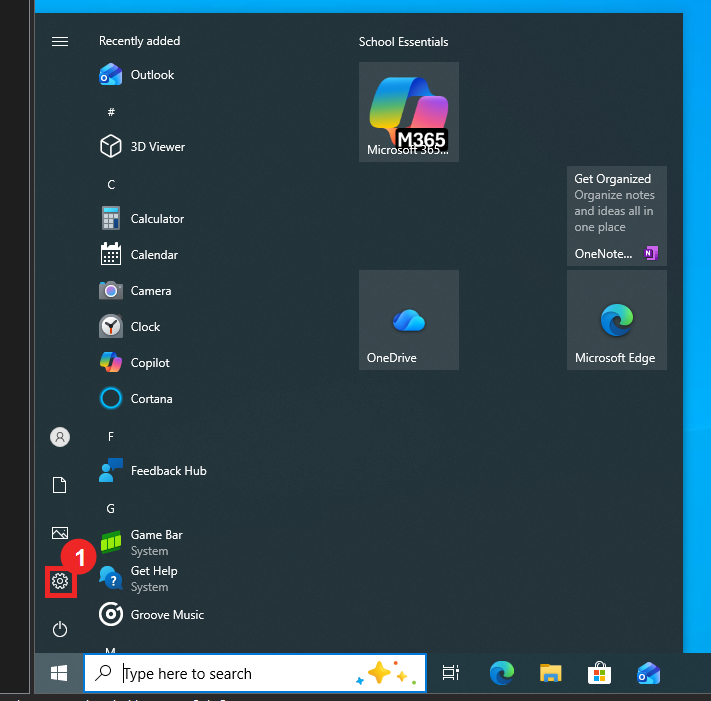
Task: Open the OneDrive tile
Action: [x=409, y=320]
